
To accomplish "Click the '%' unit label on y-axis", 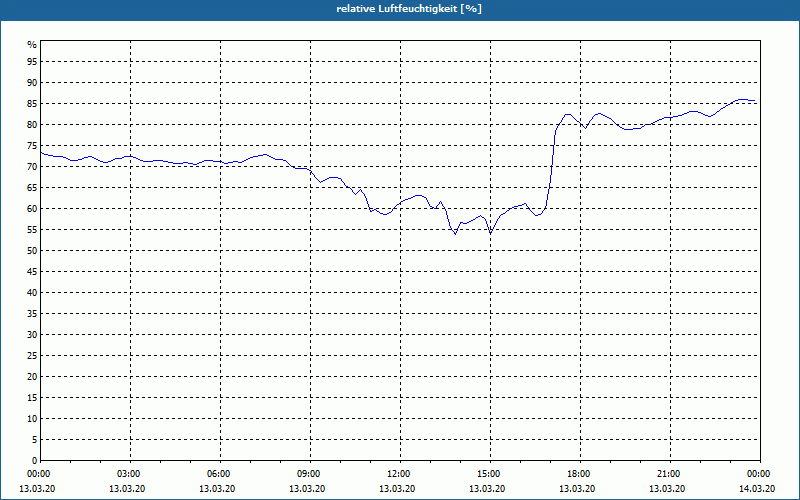I will [32, 45].
